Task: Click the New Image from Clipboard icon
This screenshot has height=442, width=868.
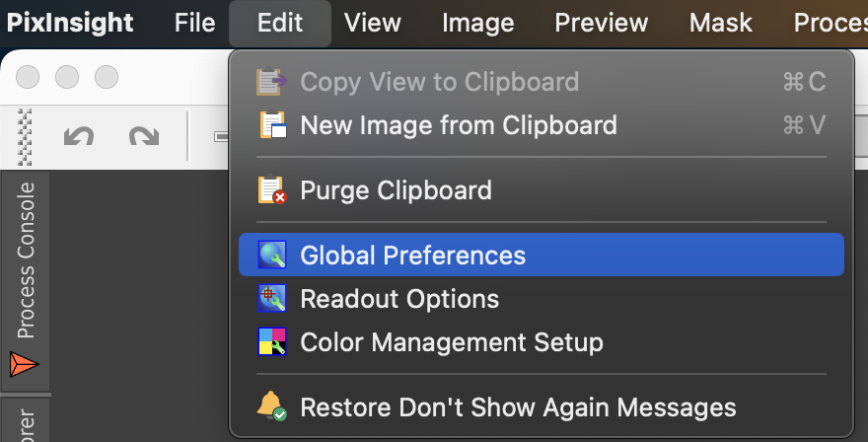Action: click(x=272, y=124)
